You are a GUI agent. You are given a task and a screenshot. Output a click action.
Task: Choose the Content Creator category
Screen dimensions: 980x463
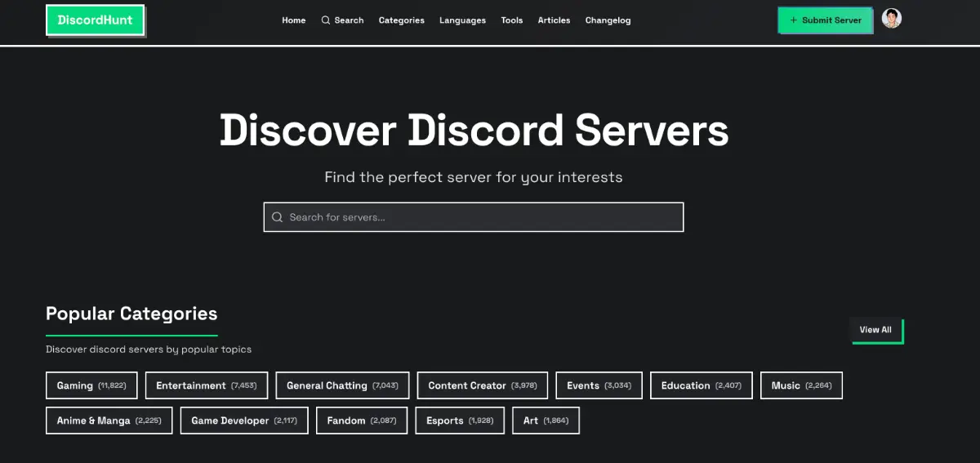point(483,385)
